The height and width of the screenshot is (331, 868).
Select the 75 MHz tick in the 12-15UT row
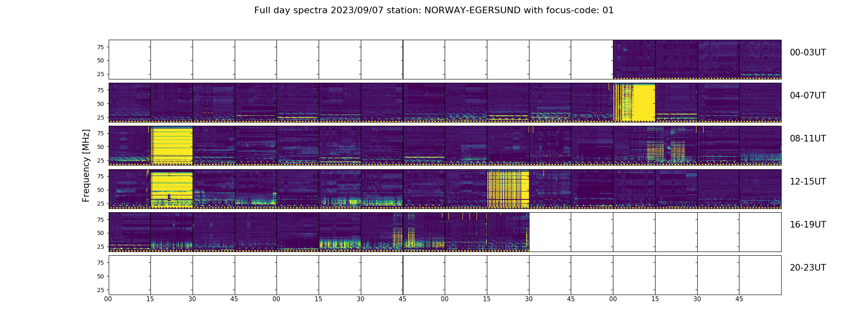pyautogui.click(x=100, y=176)
